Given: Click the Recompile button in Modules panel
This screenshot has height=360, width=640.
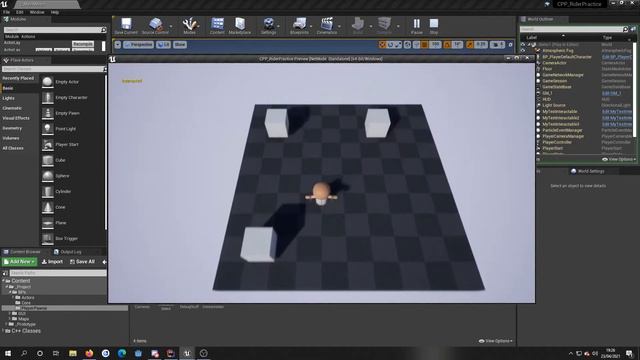Looking at the screenshot, I should (x=83, y=44).
